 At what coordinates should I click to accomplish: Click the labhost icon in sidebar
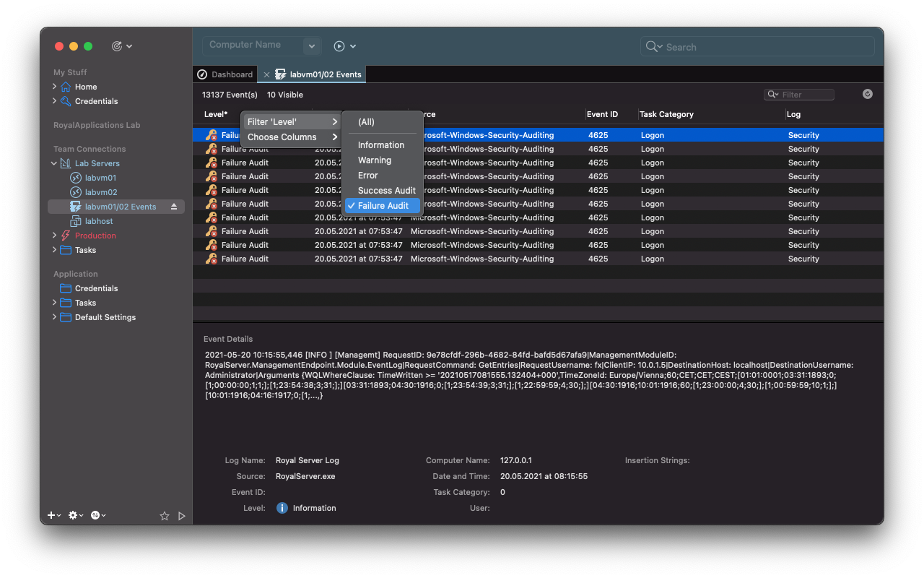tap(76, 221)
